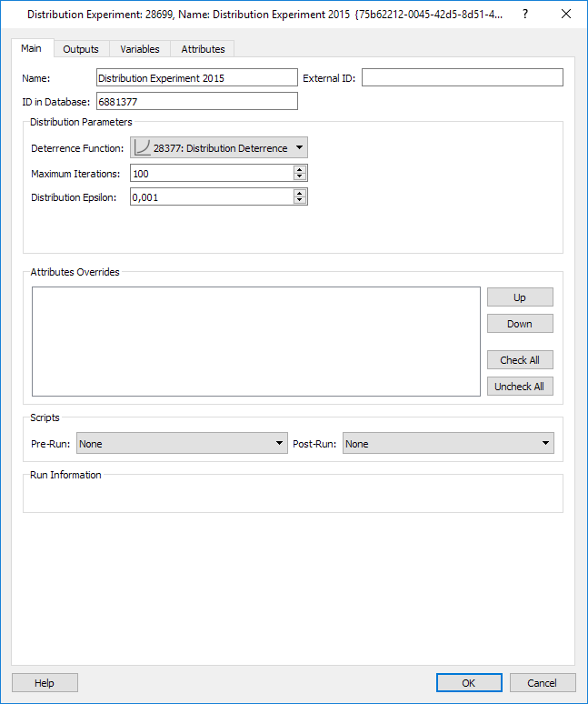Open the Deterrence Function dropdown
This screenshot has height=704, width=588.
point(219,147)
